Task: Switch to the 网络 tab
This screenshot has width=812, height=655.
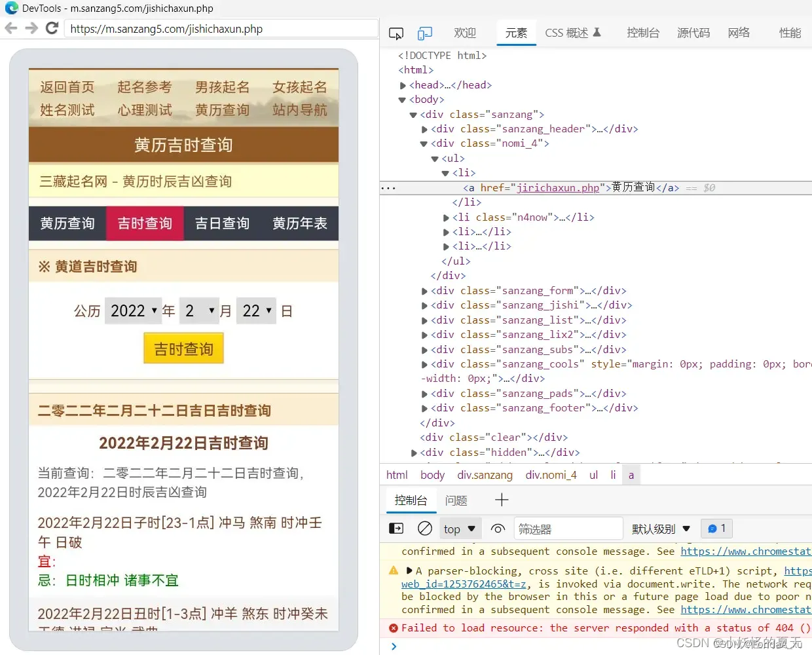Action: click(739, 33)
